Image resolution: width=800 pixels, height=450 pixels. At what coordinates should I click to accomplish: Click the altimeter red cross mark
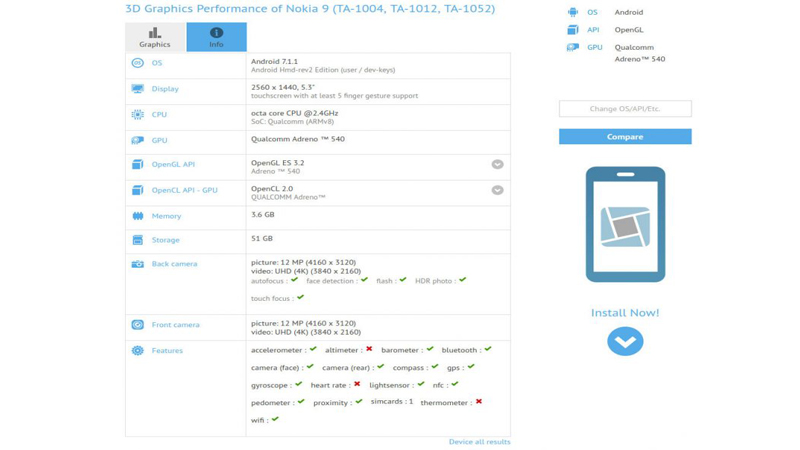pyautogui.click(x=369, y=349)
